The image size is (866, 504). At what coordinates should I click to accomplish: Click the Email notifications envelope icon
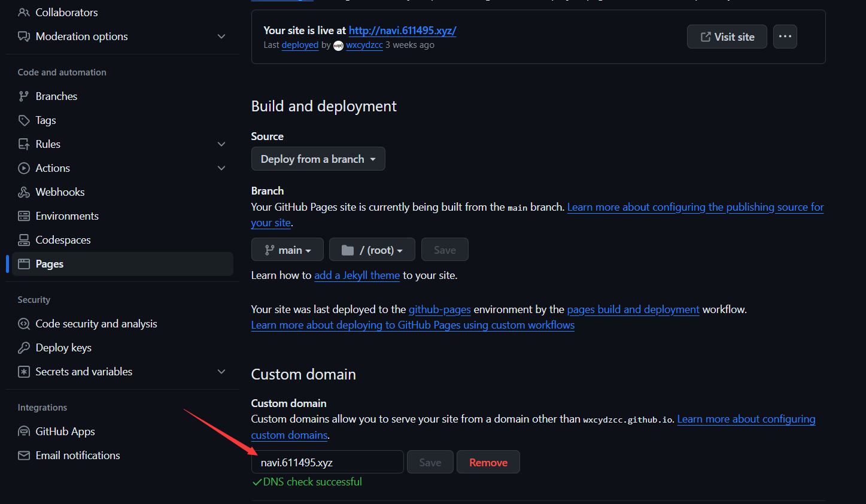tap(24, 456)
